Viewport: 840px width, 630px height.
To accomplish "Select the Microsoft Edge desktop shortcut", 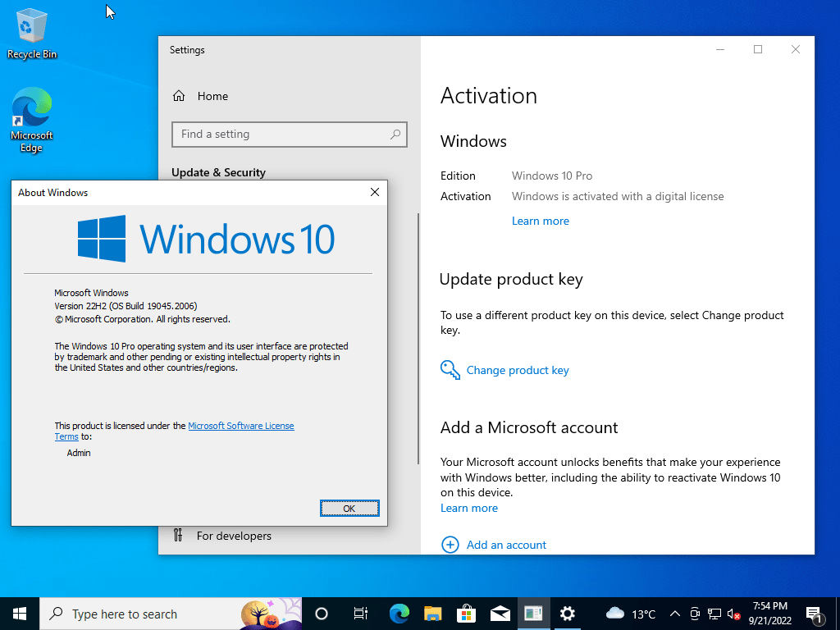I will click(x=32, y=120).
